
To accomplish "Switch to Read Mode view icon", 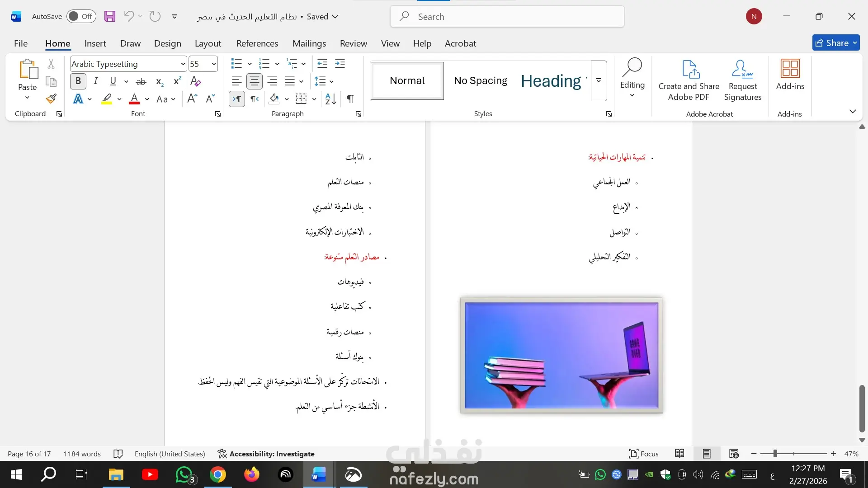I will pos(679,454).
